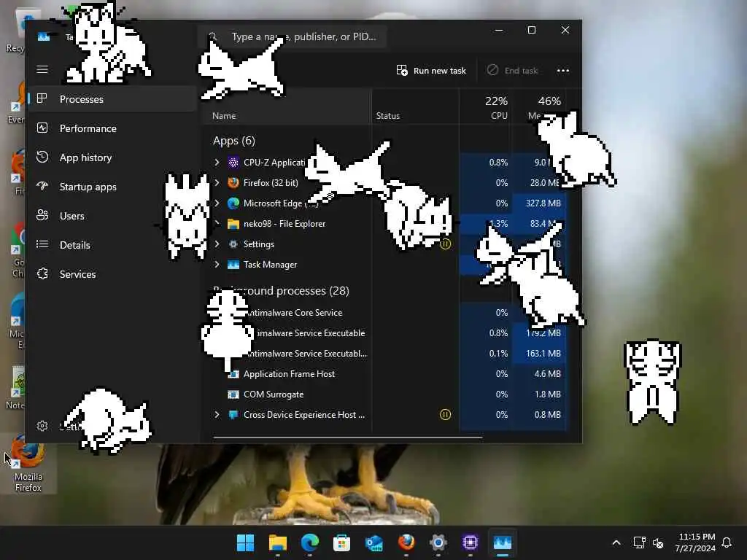
Task: Click the horizontal scrollbar in process list
Action: click(348, 437)
